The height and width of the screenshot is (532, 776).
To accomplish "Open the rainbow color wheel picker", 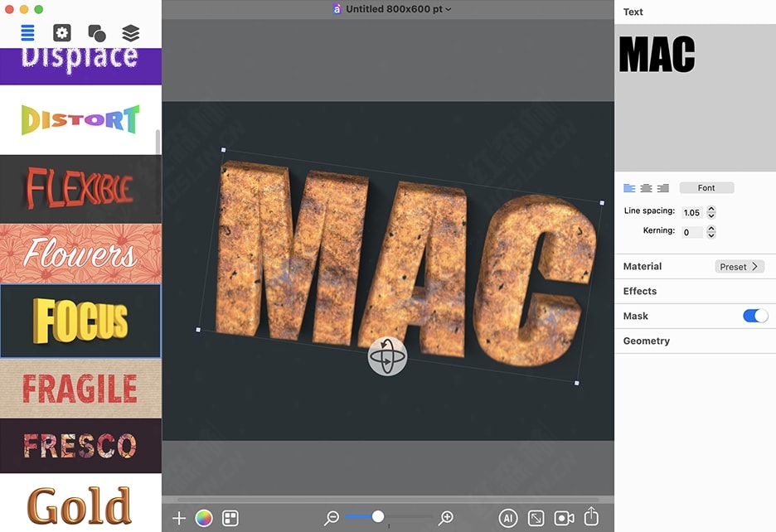I will (x=204, y=518).
